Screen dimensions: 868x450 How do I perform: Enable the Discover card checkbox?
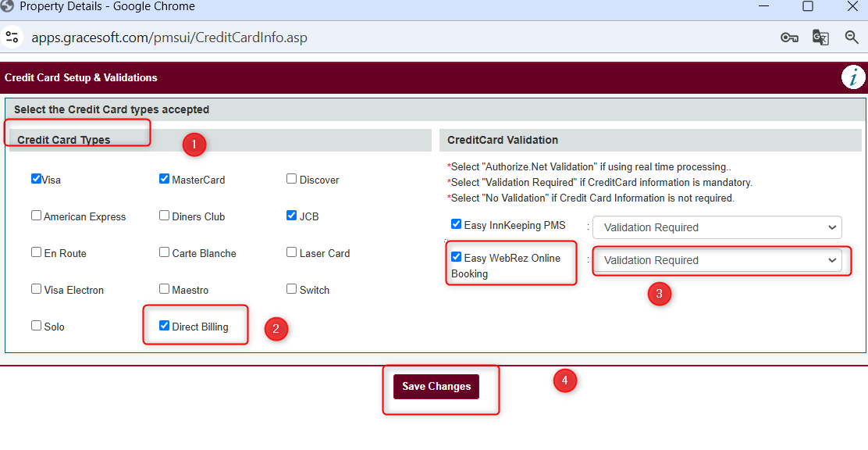[x=292, y=179]
